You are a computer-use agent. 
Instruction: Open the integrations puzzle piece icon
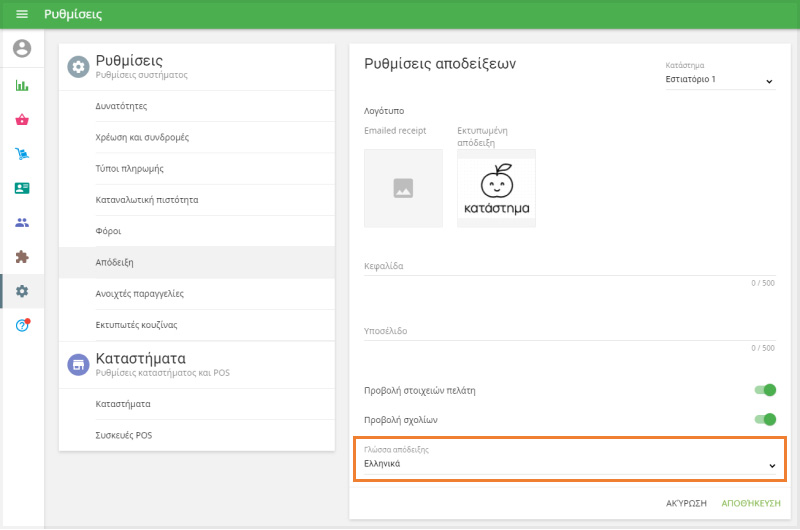pos(22,257)
